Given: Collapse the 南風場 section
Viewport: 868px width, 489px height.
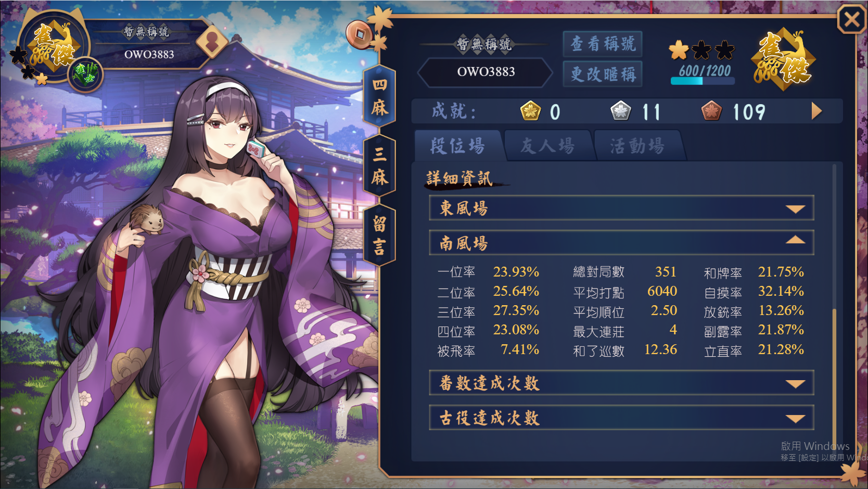Looking at the screenshot, I should [621, 243].
